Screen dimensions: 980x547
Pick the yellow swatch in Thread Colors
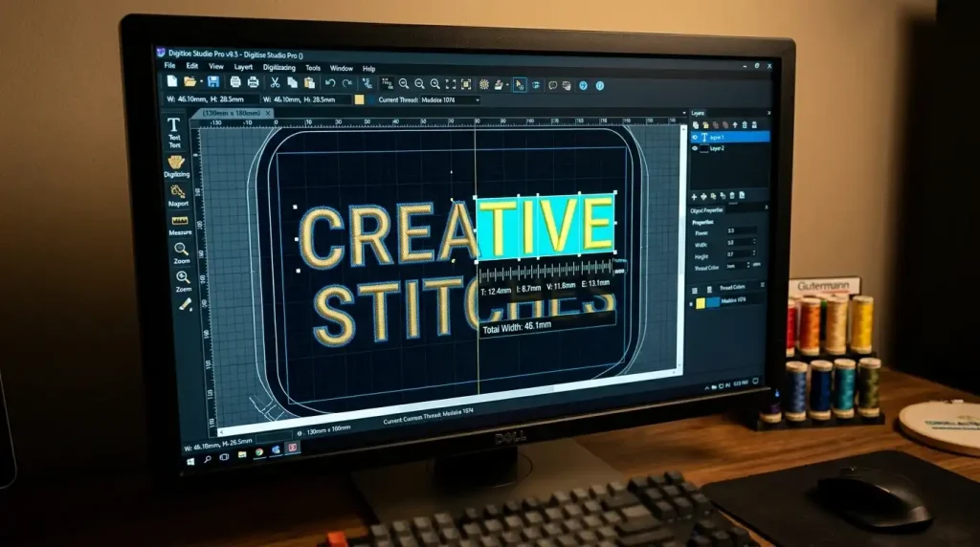701,303
